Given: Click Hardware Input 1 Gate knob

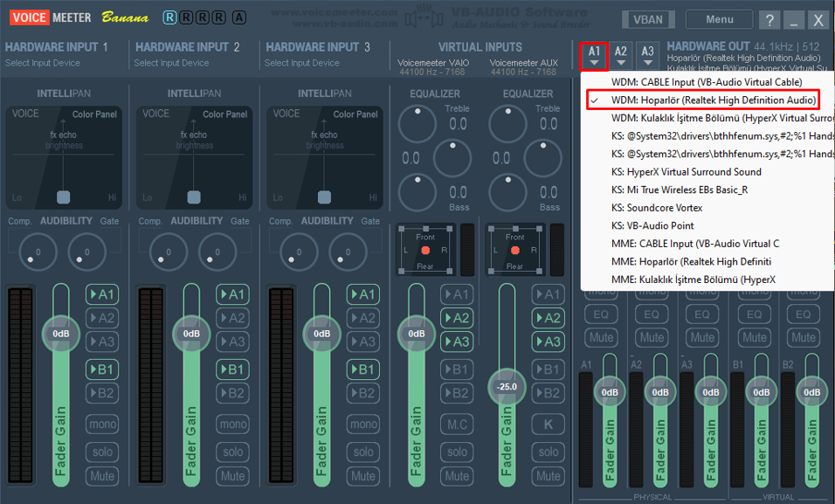Looking at the screenshot, I should click(86, 252).
